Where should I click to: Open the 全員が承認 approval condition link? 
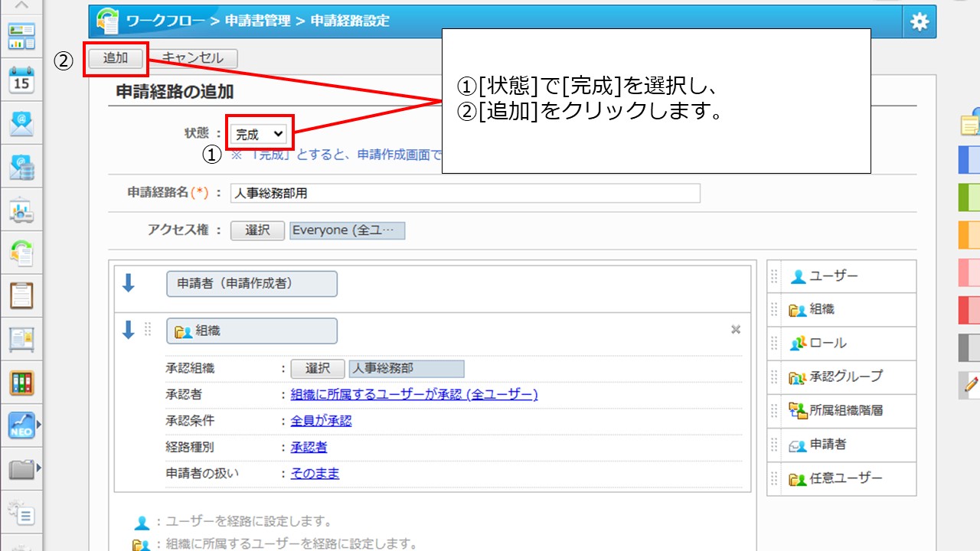[321, 421]
